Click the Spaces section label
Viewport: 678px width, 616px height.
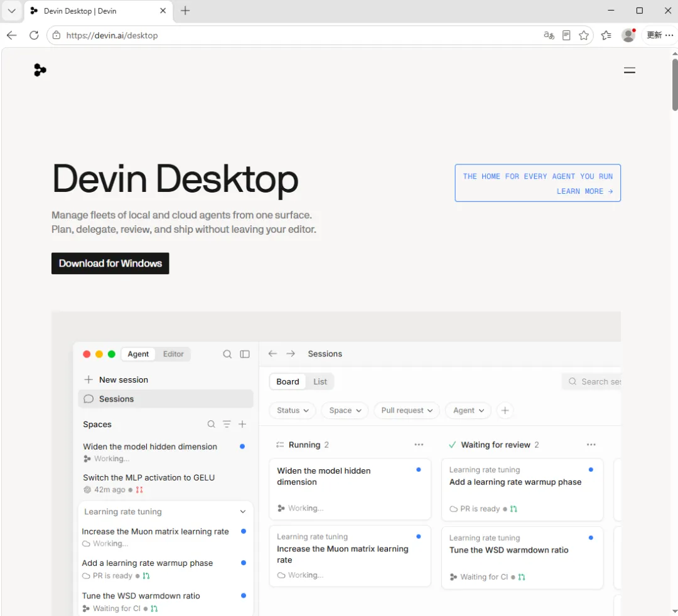(97, 425)
